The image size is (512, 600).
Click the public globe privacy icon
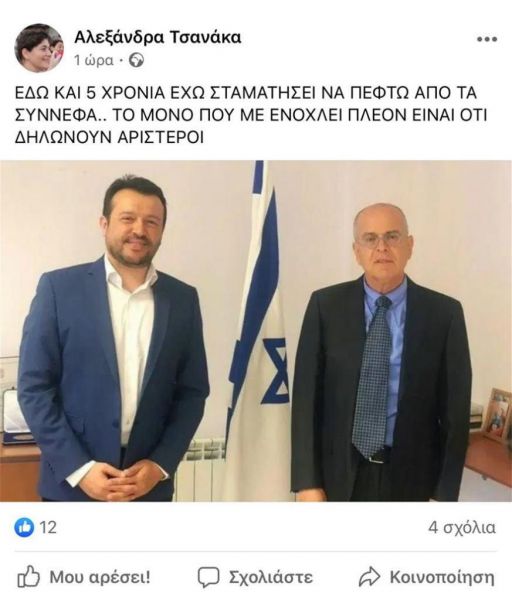(136, 60)
